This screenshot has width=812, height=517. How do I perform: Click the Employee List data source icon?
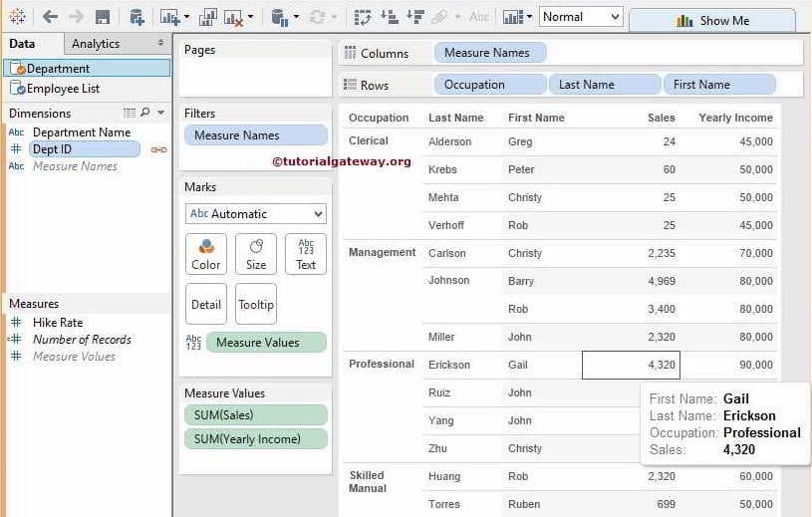pyautogui.click(x=18, y=88)
